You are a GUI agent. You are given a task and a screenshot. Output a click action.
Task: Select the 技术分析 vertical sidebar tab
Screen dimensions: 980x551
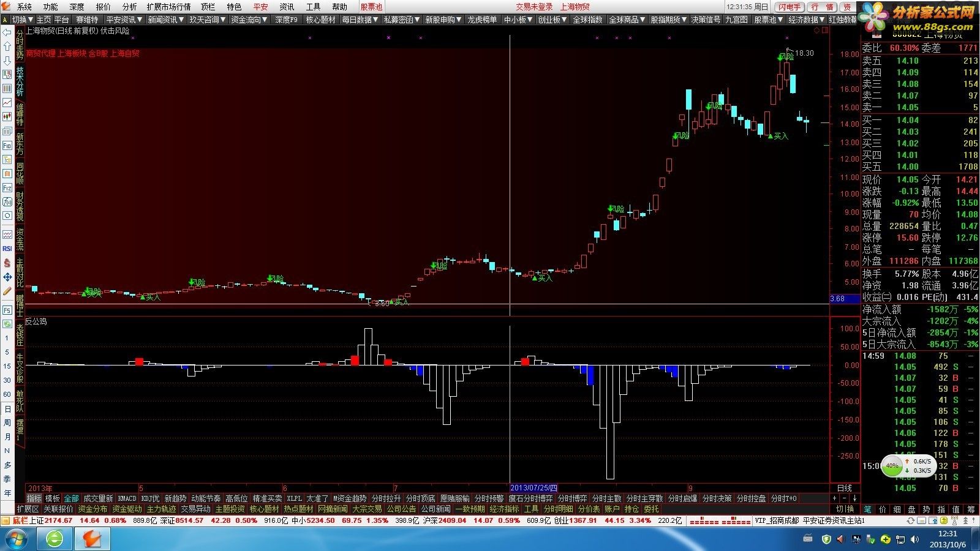coord(20,81)
